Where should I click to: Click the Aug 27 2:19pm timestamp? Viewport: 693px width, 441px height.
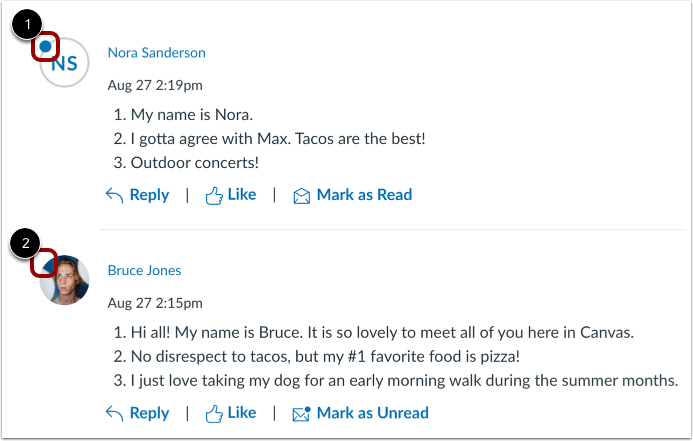click(155, 84)
